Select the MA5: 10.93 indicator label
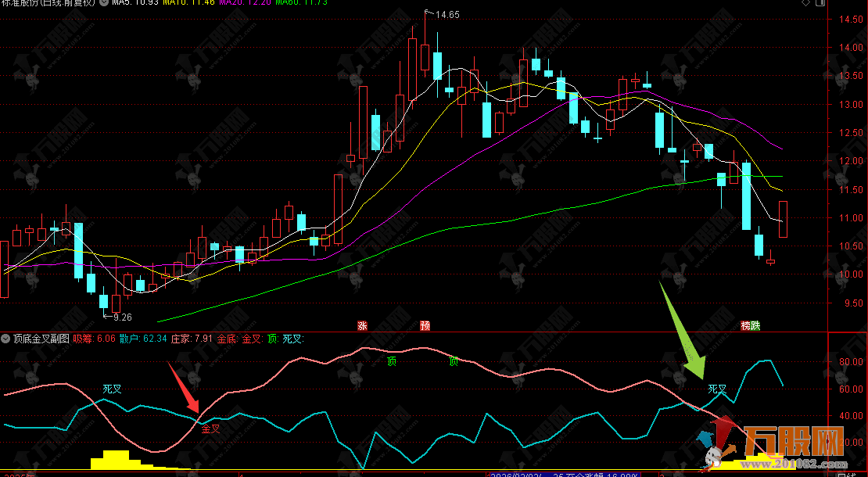Viewport: 868px width, 477px height. pyautogui.click(x=135, y=2)
